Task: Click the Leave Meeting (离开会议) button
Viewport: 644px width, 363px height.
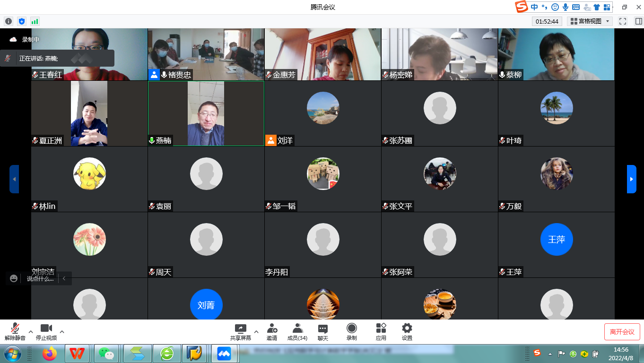Action: (622, 332)
